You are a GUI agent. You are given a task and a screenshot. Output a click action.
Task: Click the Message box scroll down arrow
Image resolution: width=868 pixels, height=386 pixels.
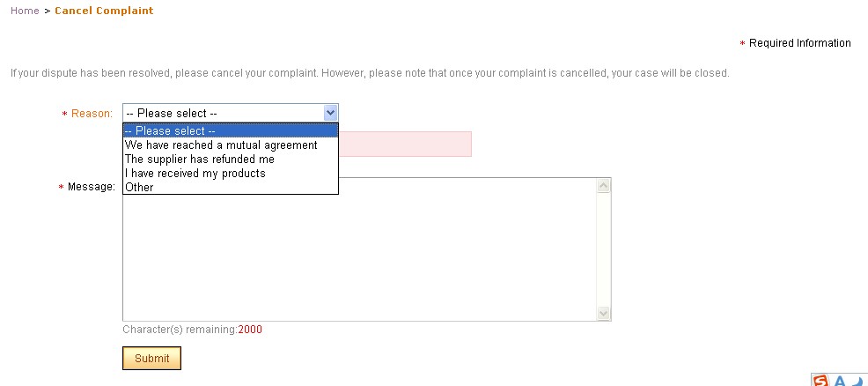click(603, 313)
